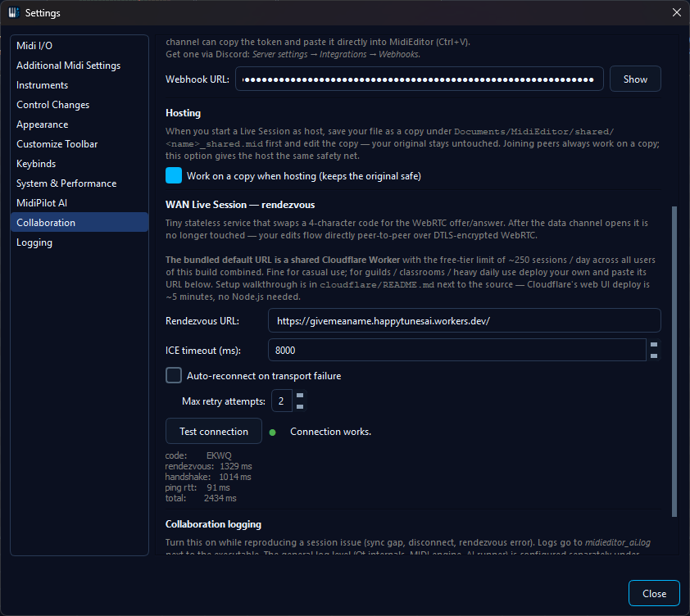Click the Hosting section heading

click(x=183, y=113)
